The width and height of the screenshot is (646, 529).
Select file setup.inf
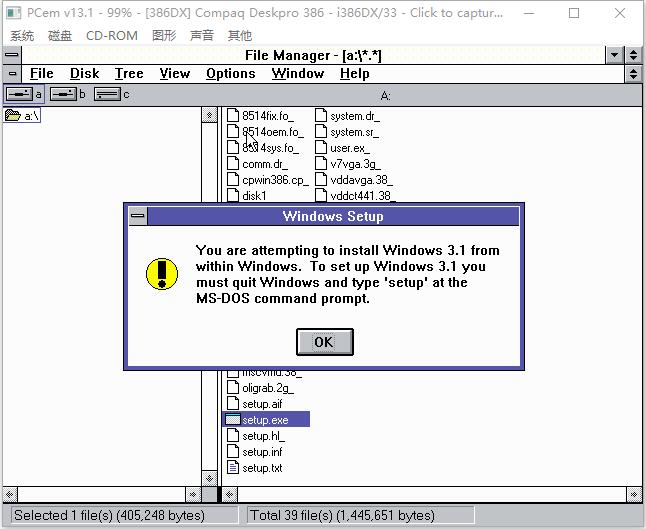[x=255, y=452]
